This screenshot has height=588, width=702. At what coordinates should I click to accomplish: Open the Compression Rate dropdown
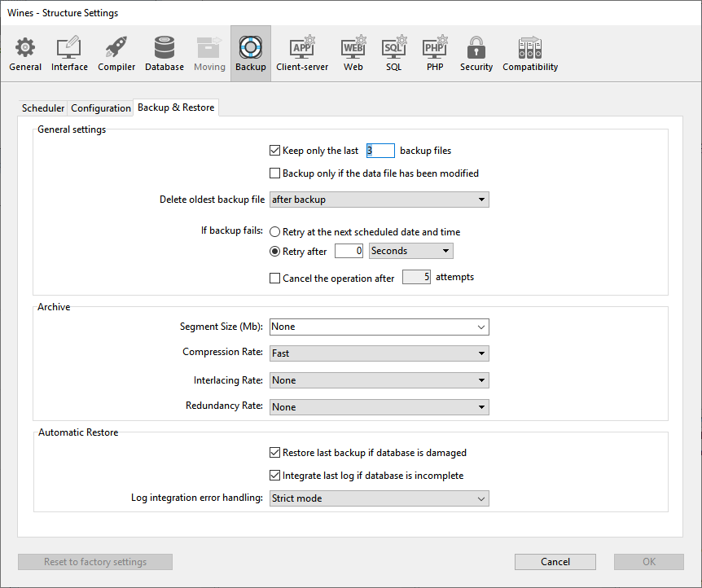(x=379, y=353)
